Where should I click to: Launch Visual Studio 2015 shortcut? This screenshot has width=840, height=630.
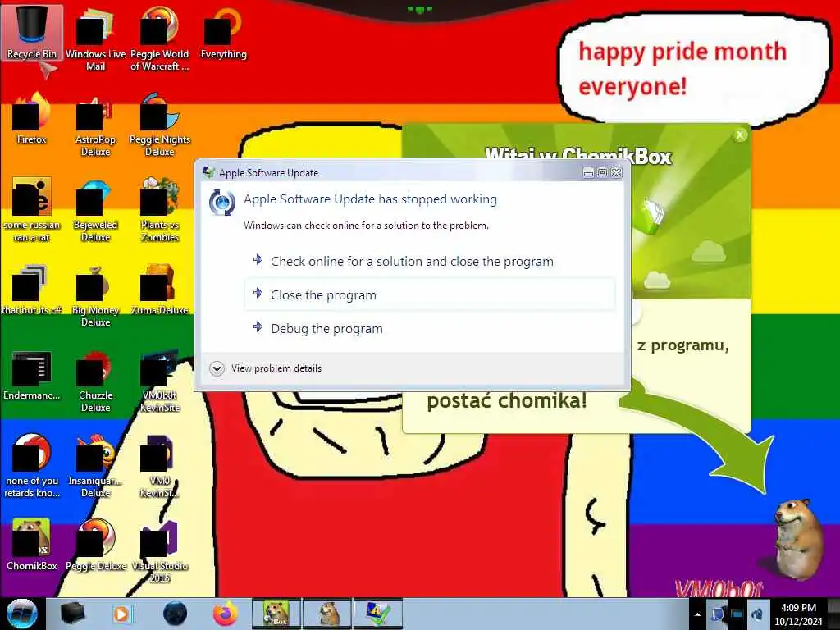pyautogui.click(x=160, y=551)
